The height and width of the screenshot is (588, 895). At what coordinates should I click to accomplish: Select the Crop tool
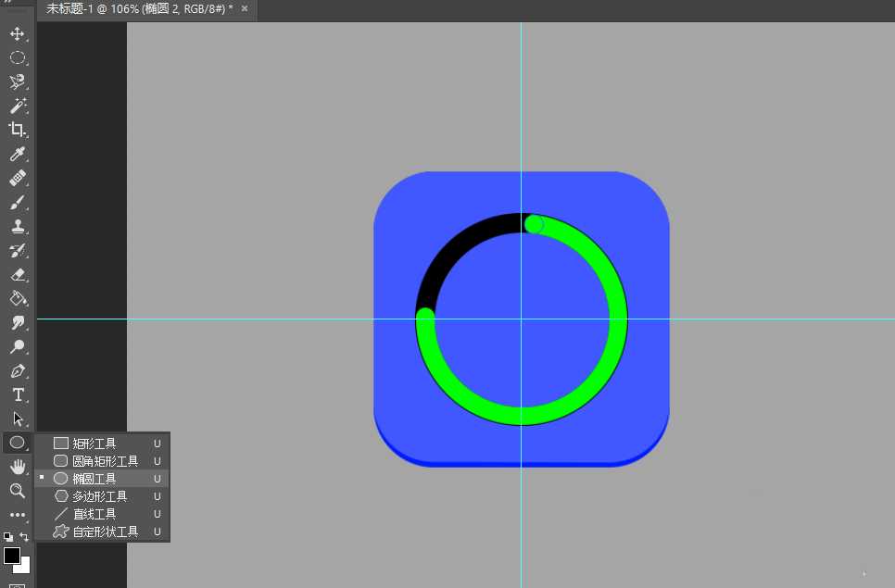click(x=17, y=130)
